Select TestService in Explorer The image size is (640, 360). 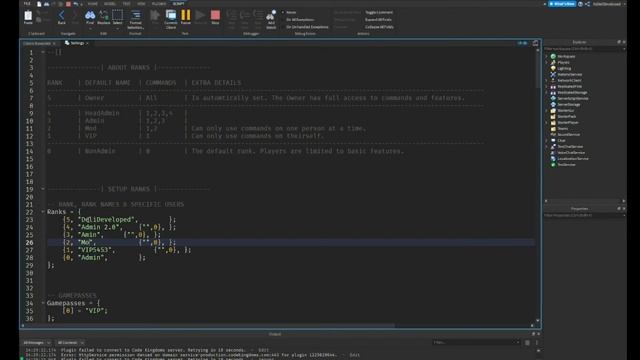tap(566, 164)
